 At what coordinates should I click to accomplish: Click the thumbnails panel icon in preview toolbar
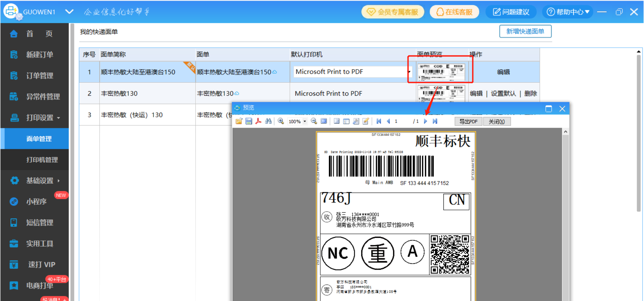346,121
